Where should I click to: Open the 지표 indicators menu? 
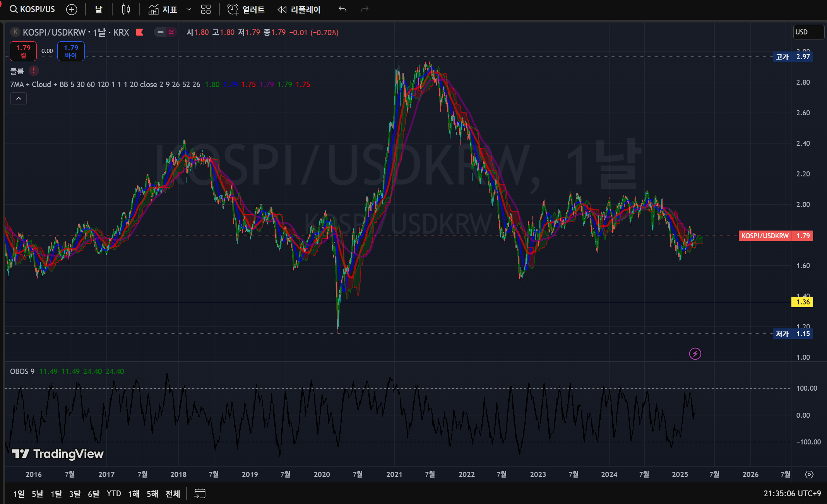point(163,9)
